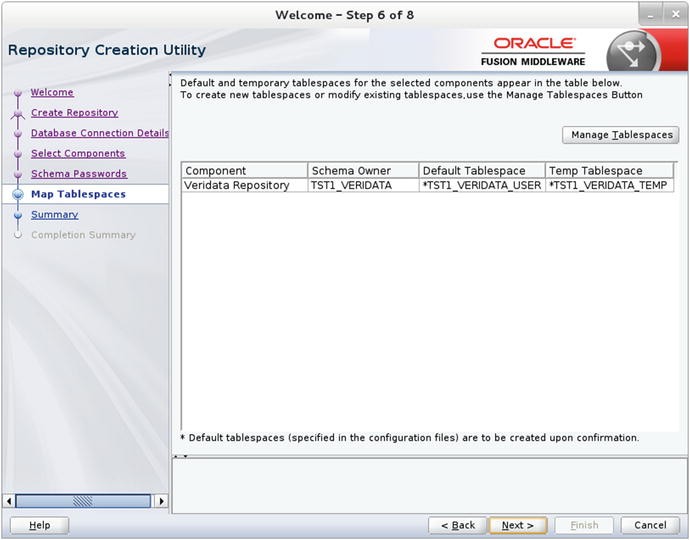
Task: Open Database Connection Details step
Action: pos(99,133)
